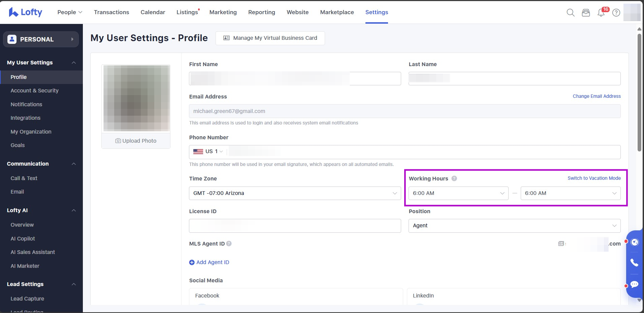Open the Position dropdown
Viewport: 644px width, 313px height.
(x=514, y=226)
